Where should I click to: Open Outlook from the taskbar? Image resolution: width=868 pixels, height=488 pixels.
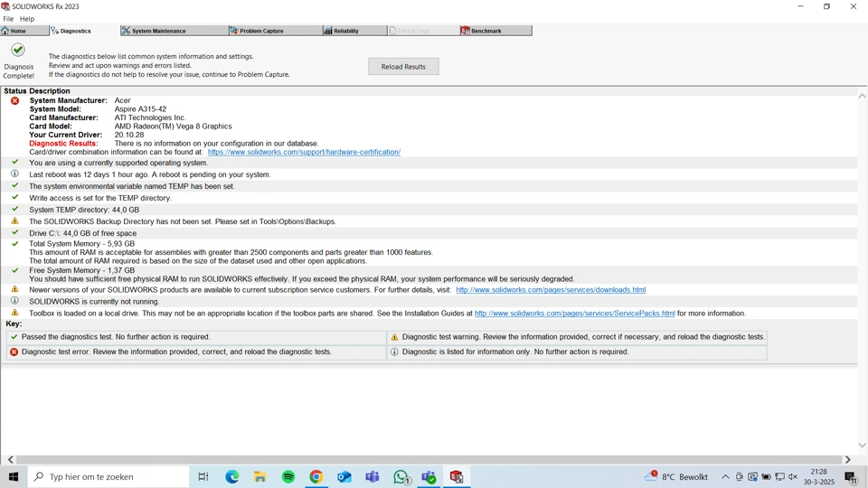pyautogui.click(x=344, y=476)
